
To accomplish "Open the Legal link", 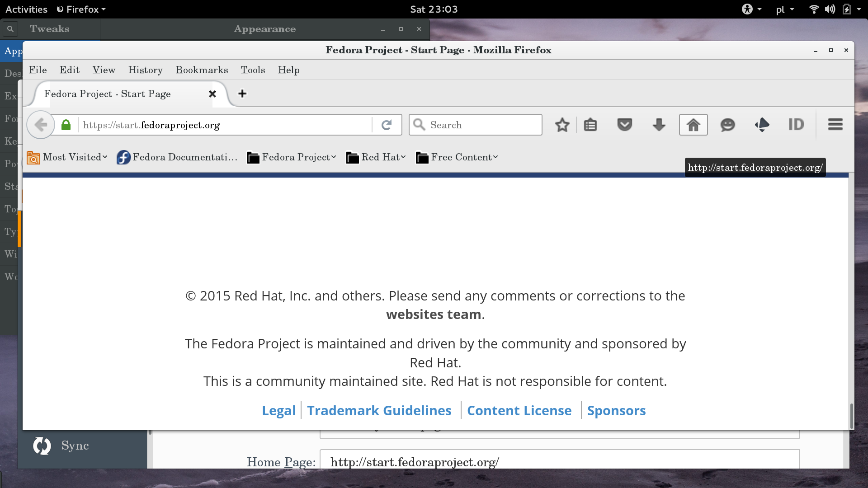I will (x=278, y=411).
